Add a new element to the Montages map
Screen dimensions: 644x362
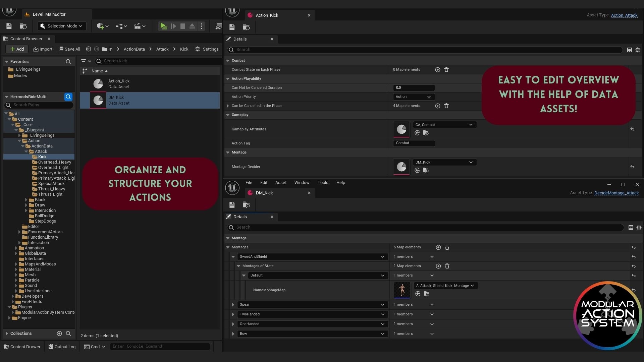pyautogui.click(x=438, y=247)
